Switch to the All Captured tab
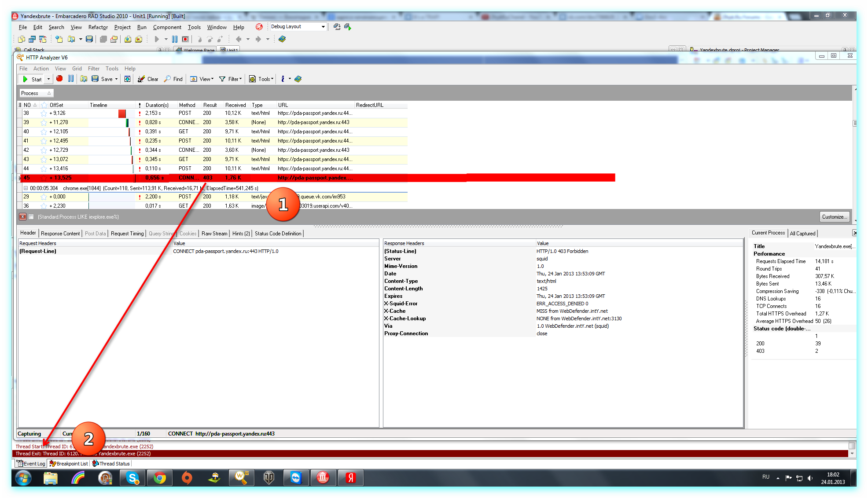Image resolution: width=868 pixels, height=498 pixels. (x=802, y=234)
